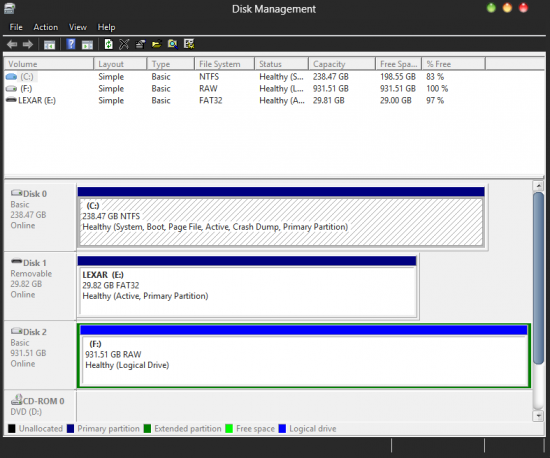The height and width of the screenshot is (458, 550).
Task: Click the orange circle window button
Action: 507,8
